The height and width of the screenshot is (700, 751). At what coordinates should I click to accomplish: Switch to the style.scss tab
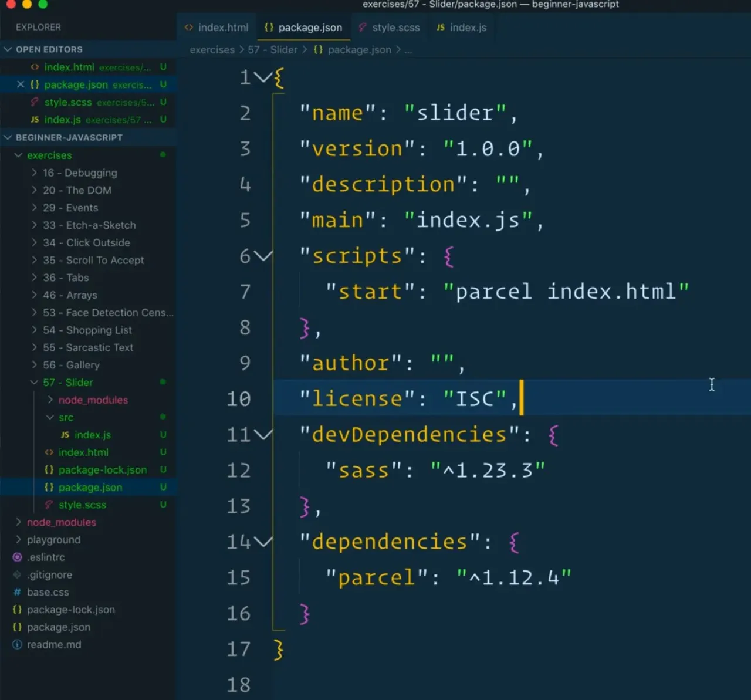coord(397,27)
